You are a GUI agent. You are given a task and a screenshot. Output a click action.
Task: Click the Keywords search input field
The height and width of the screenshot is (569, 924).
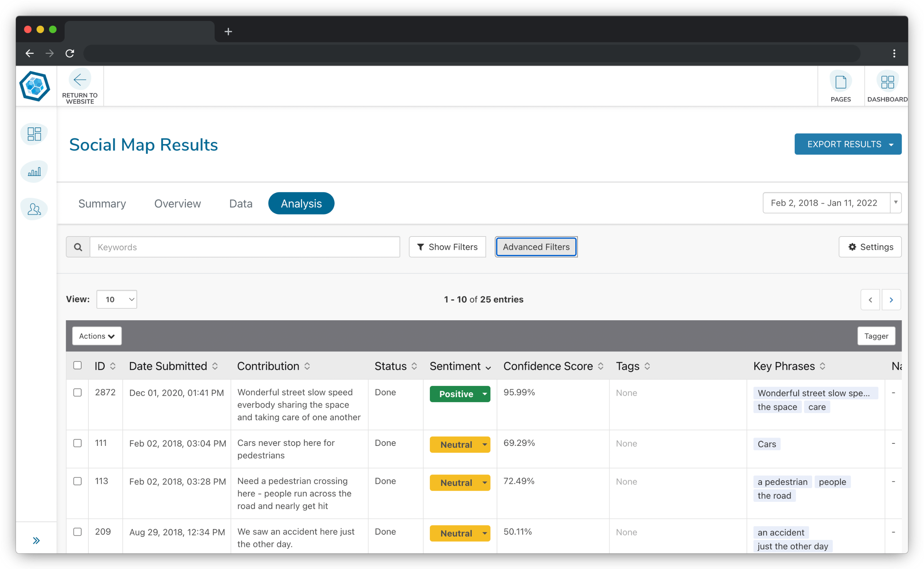tap(244, 247)
